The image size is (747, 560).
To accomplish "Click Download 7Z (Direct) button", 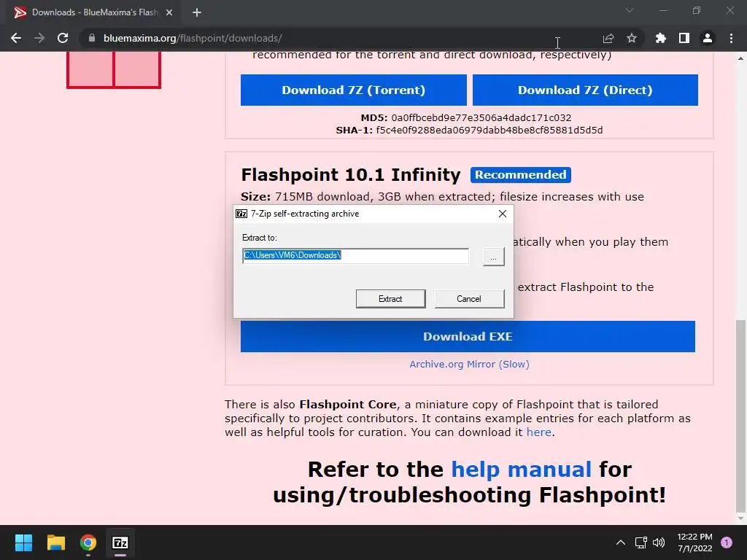I will pos(585,90).
